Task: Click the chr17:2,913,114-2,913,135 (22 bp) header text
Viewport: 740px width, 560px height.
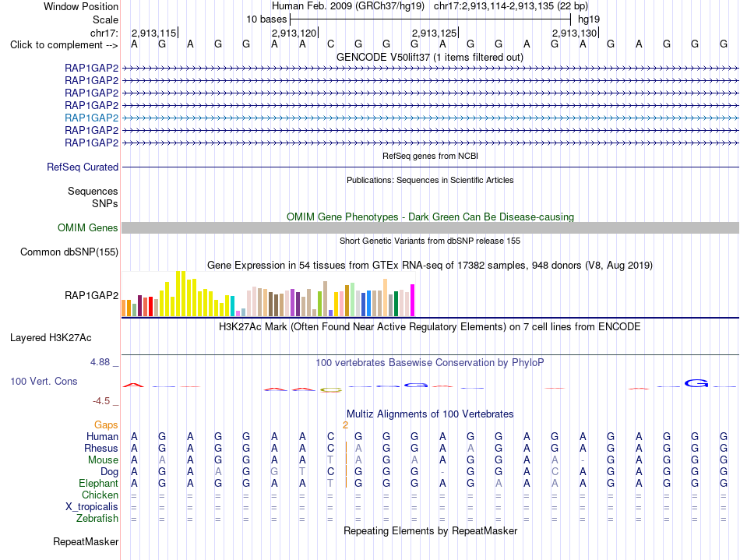Action: tap(511, 6)
